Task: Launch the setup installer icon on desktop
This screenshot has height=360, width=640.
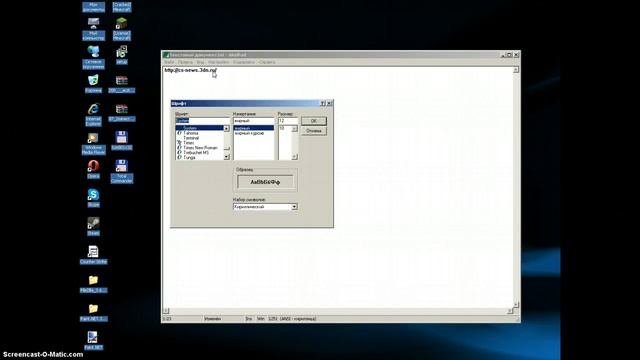Action: click(x=122, y=55)
